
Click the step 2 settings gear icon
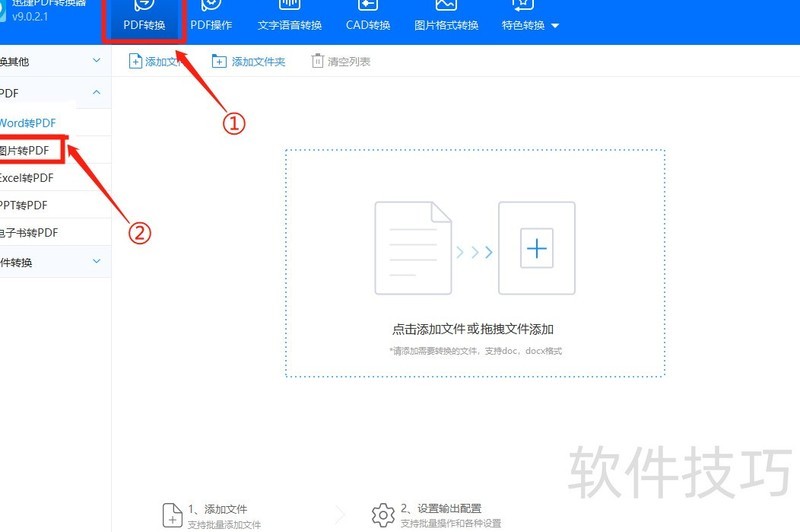(x=383, y=515)
